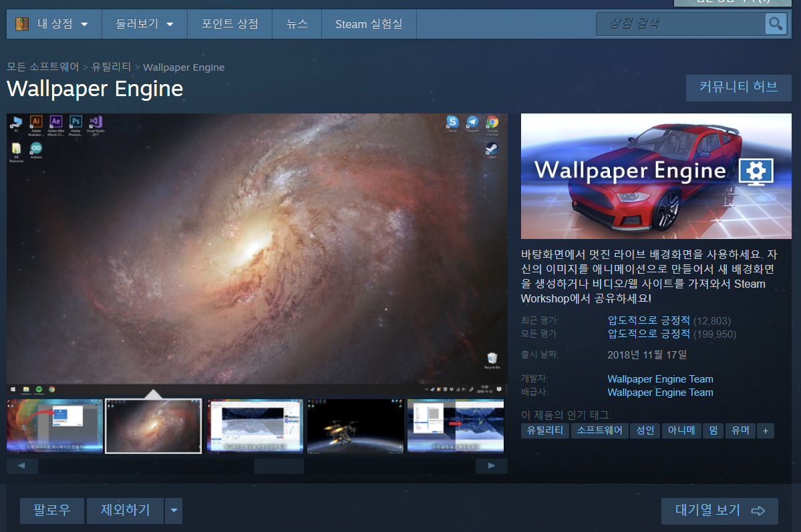Follow the 모든 소프트웨어 breadcrumb link

pos(43,67)
